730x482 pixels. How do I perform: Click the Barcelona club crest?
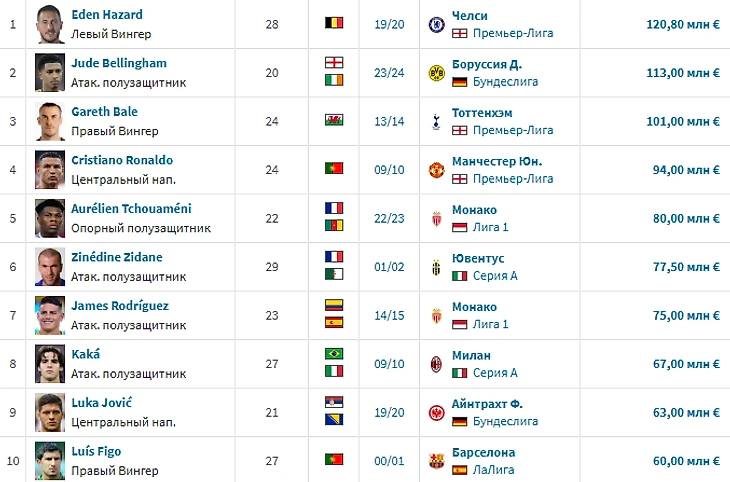click(x=436, y=461)
